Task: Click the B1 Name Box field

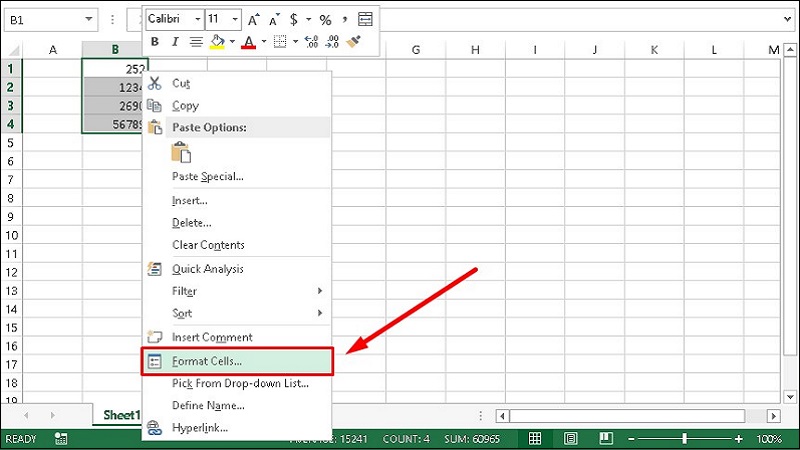Action: [43, 20]
